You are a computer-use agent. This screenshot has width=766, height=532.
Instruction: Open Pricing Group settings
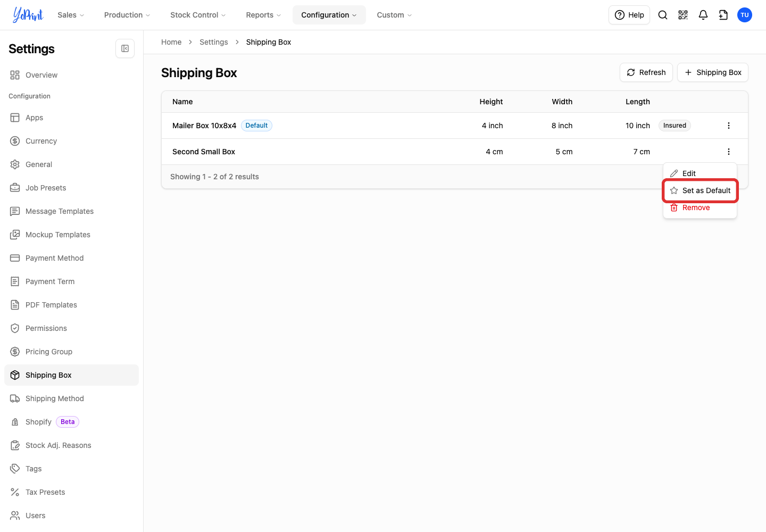[x=71, y=352]
